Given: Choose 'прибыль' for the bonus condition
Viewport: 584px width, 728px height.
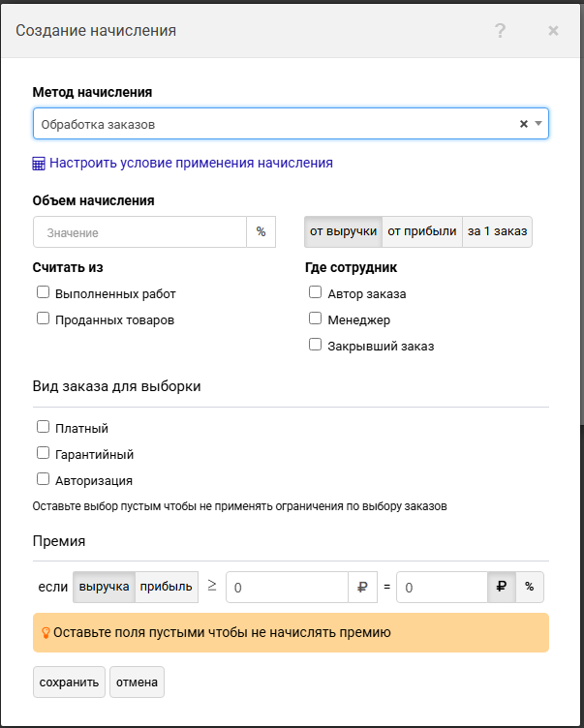Looking at the screenshot, I should 166,587.
